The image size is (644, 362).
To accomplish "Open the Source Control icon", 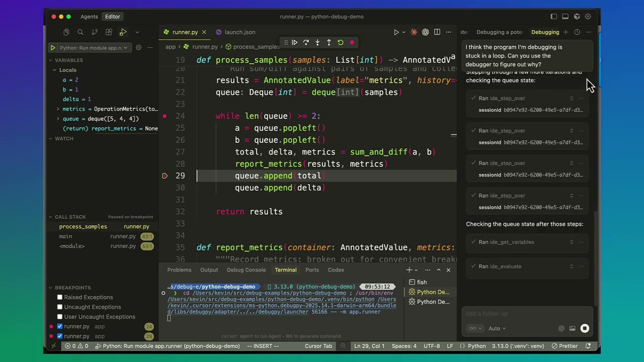I will [x=95, y=32].
